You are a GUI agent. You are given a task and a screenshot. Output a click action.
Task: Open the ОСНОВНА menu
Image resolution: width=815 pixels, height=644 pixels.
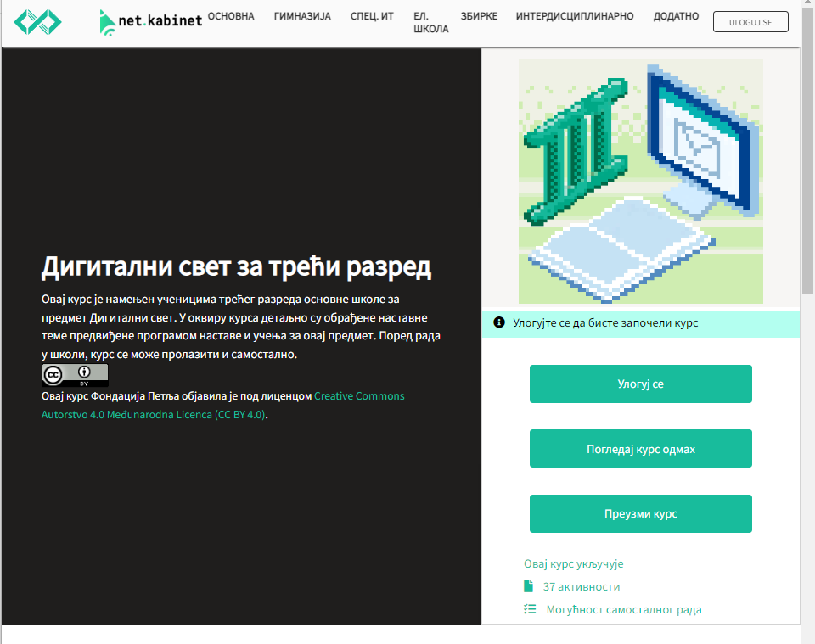click(231, 16)
